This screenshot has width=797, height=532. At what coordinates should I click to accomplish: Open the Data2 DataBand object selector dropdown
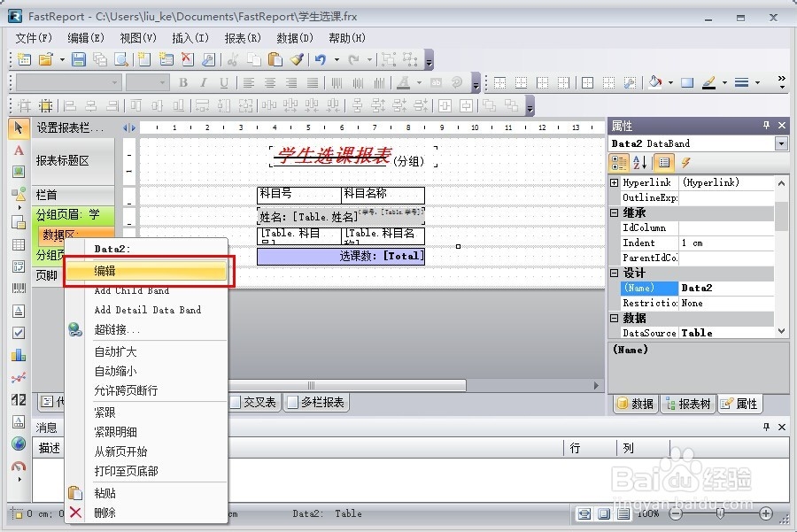click(777, 143)
